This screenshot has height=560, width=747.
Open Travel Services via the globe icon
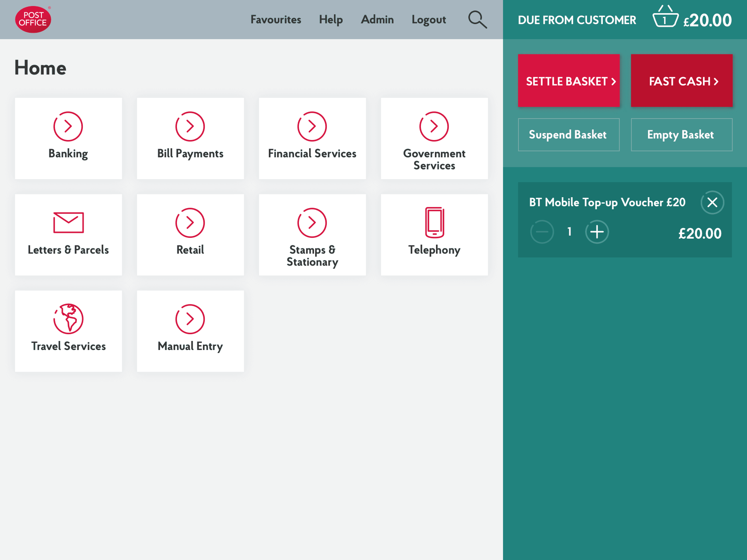68,318
